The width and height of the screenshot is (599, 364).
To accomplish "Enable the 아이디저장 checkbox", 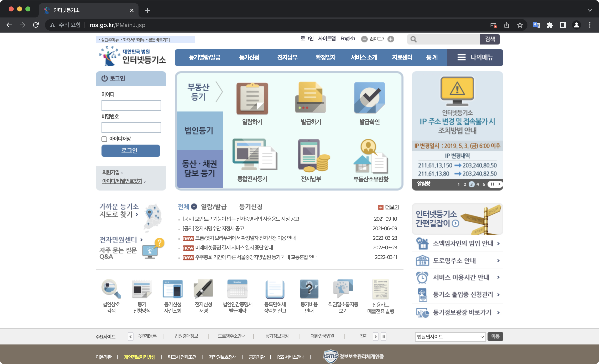I will [x=104, y=139].
